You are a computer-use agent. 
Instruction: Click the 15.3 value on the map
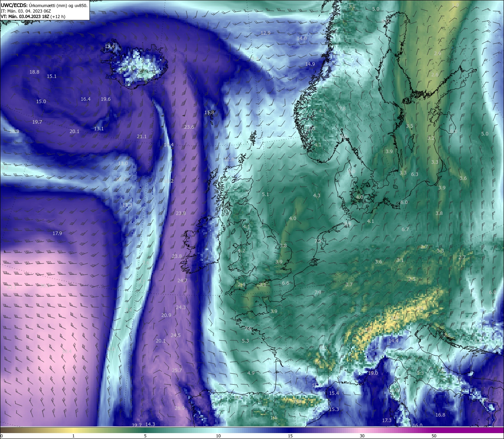[334, 409]
